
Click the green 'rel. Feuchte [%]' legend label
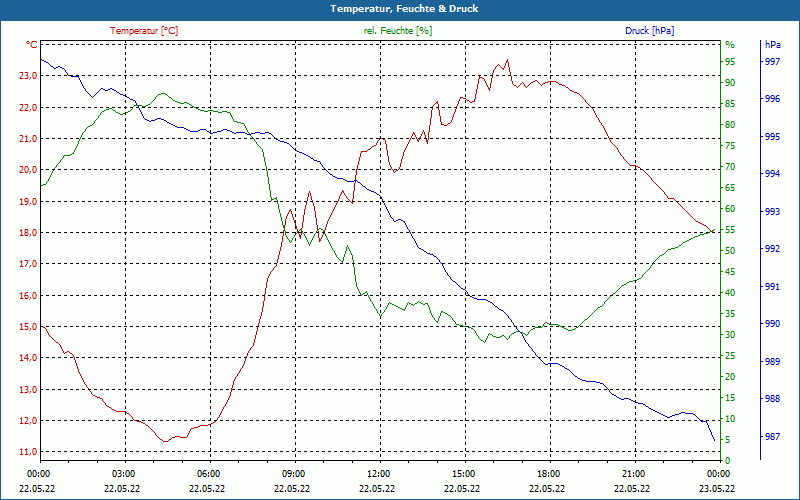point(397,31)
